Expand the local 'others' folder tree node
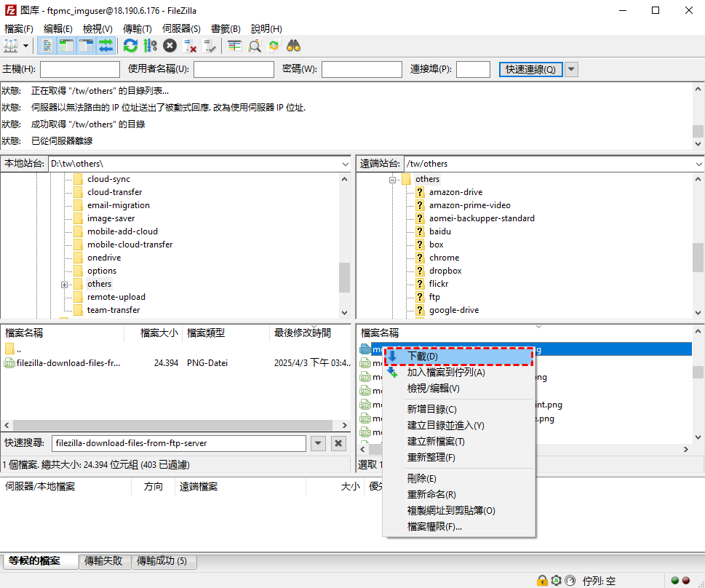Screen dimensions: 705x588 click(x=64, y=285)
